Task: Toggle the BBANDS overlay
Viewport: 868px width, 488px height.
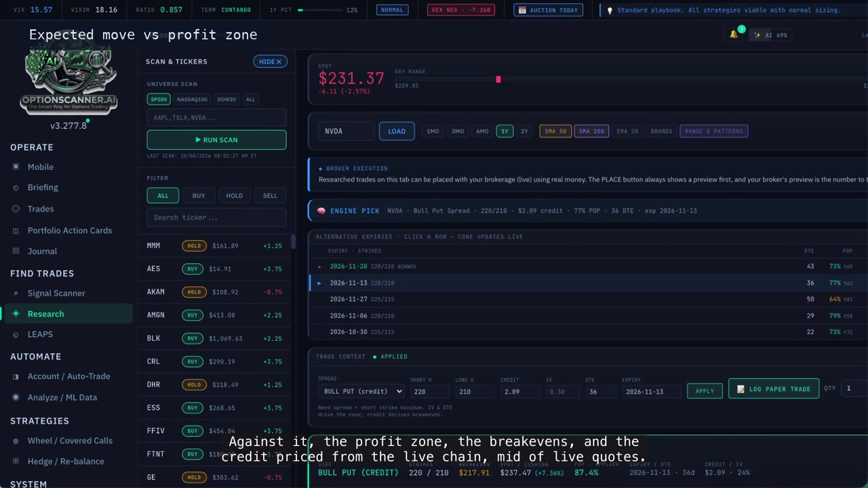Action: pos(661,131)
